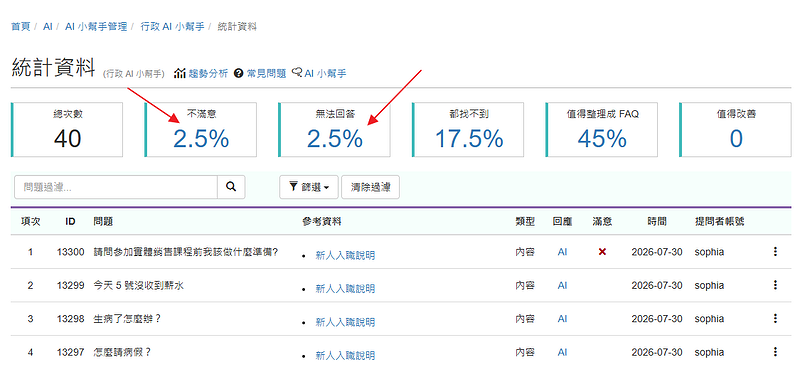Open the 常見問題 question mark icon
The height and width of the screenshot is (367, 800).
[238, 74]
